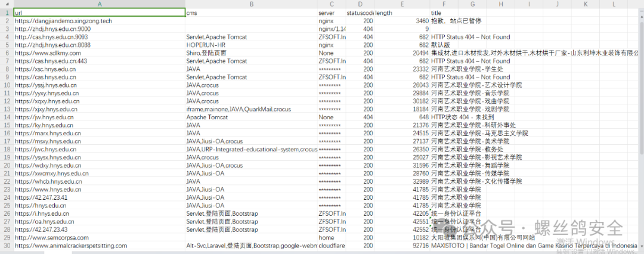Screen dimensions: 644x254
Task: Click the iframe,mainone,JAVA,QuarkMail,crocus cell
Action: pos(252,109)
